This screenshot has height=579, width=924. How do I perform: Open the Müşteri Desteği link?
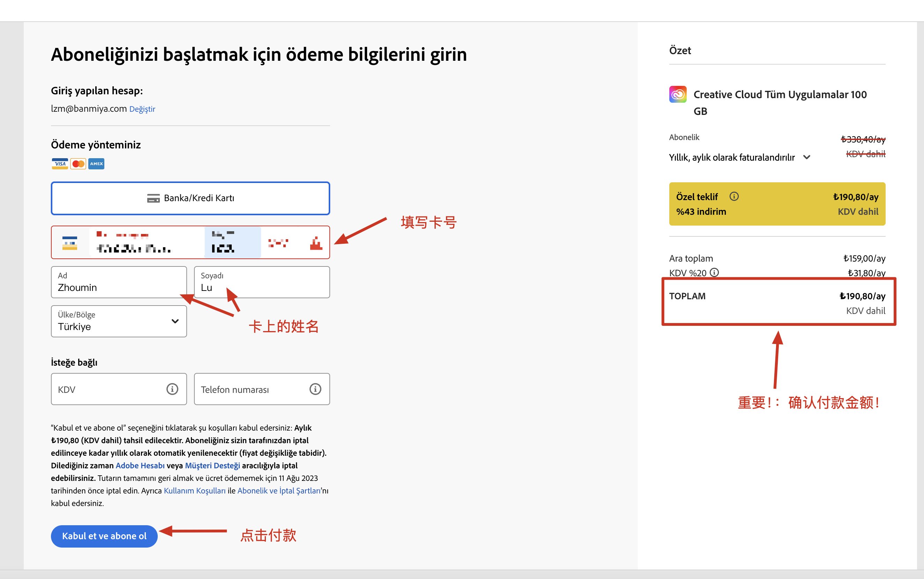(x=213, y=466)
